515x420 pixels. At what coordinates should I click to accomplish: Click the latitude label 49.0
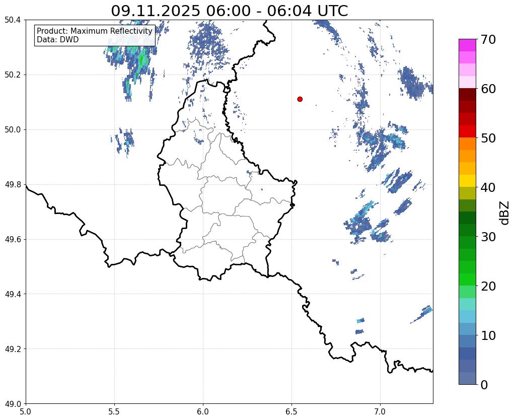(x=13, y=404)
